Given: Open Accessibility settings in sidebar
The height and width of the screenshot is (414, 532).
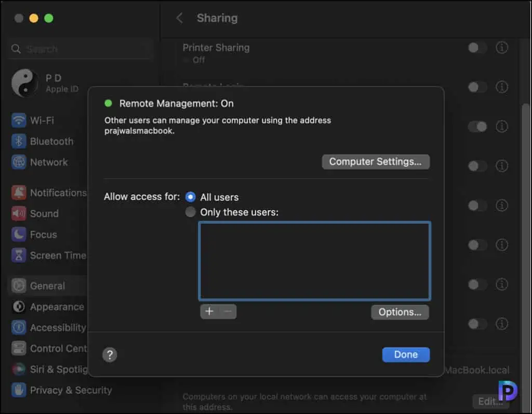Looking at the screenshot, I should click(x=49, y=327).
